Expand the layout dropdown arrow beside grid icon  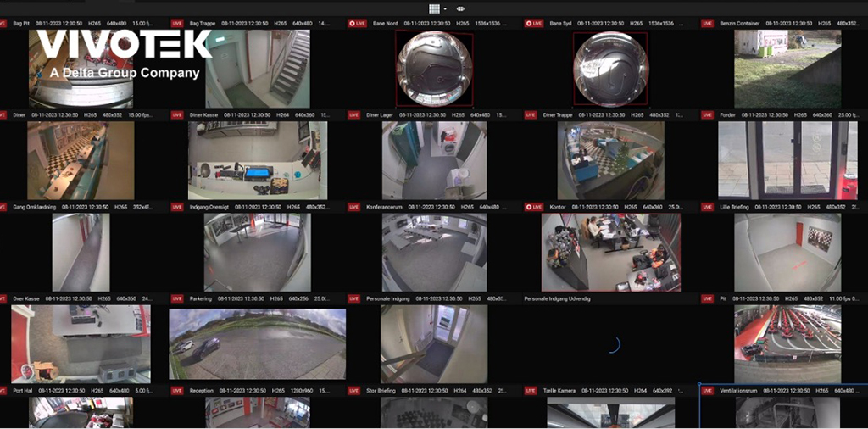coord(445,8)
